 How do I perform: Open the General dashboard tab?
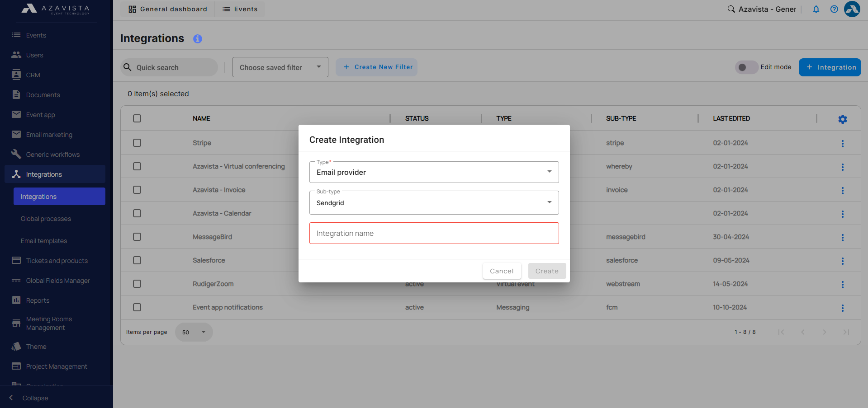[167, 9]
